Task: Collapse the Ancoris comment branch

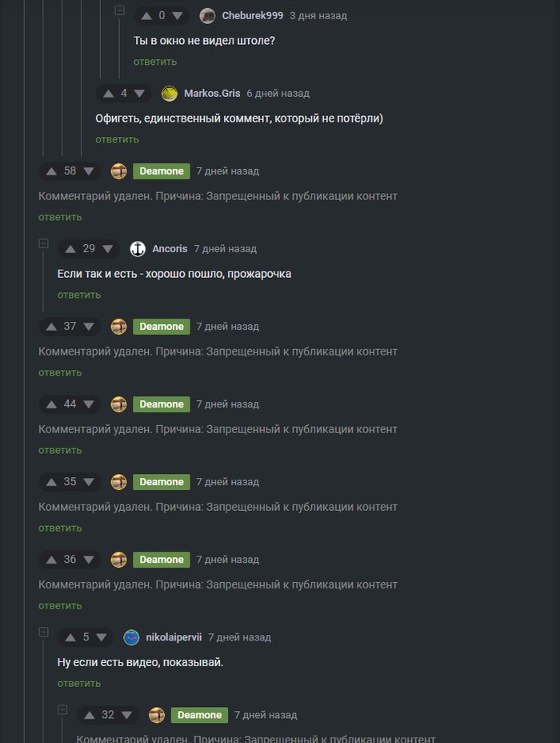Action: [43, 243]
